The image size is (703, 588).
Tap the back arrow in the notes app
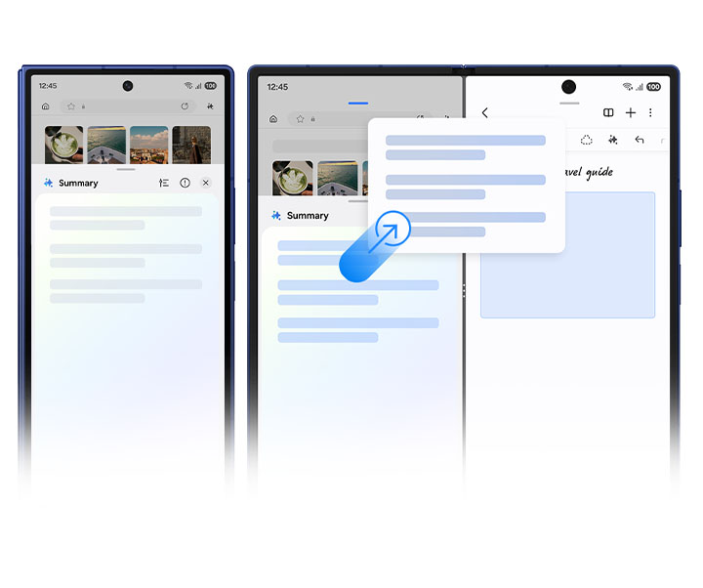coord(485,113)
